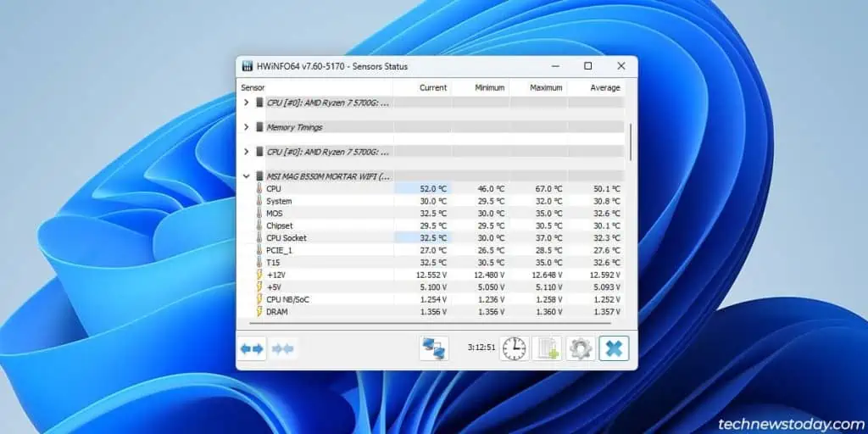Click the HWiNFO64 app icon in title bar
This screenshot has height=434, width=868.
point(248,66)
